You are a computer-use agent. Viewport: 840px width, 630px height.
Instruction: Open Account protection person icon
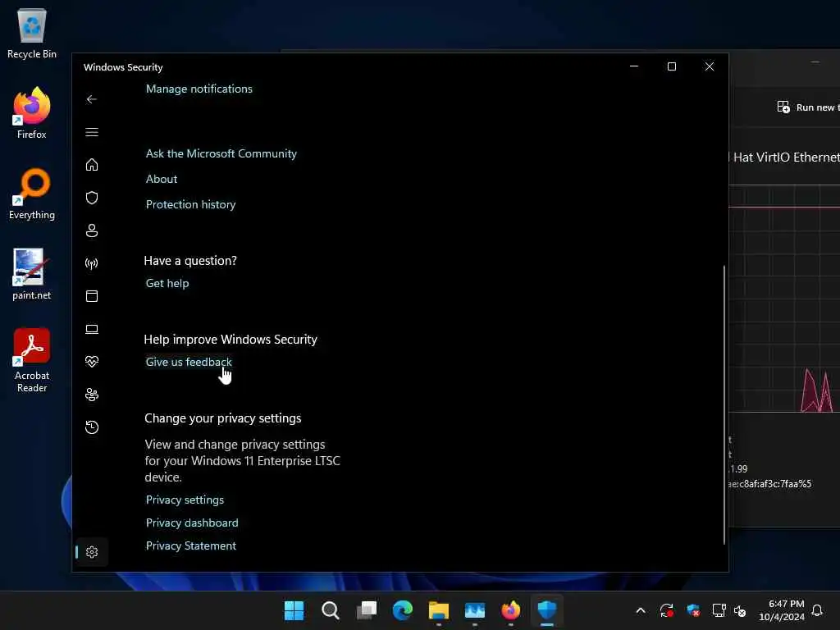pyautogui.click(x=92, y=231)
